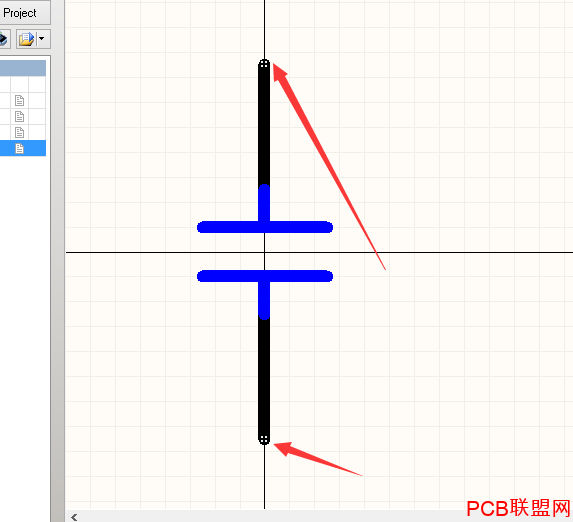Click the blue-gray header bar of the project list
Viewport: 573px width, 522px height.
click(x=23, y=68)
